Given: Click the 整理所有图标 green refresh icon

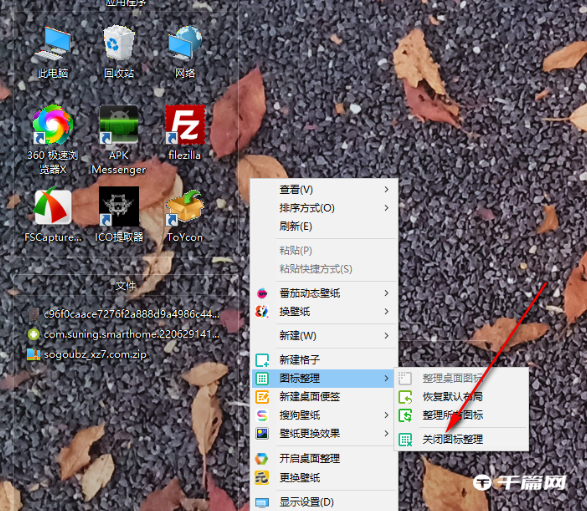Looking at the screenshot, I should [405, 415].
